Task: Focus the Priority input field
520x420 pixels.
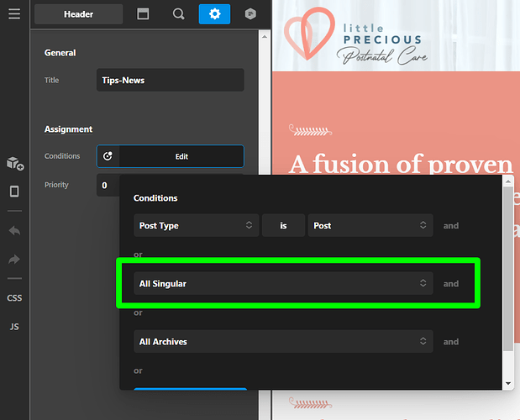Action: coord(108,185)
